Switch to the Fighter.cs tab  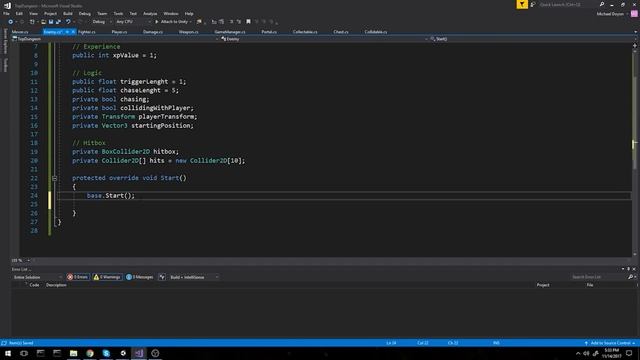pos(87,32)
